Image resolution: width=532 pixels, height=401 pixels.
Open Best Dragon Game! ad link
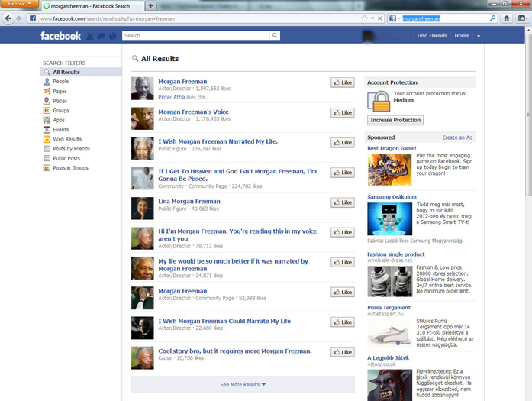392,148
